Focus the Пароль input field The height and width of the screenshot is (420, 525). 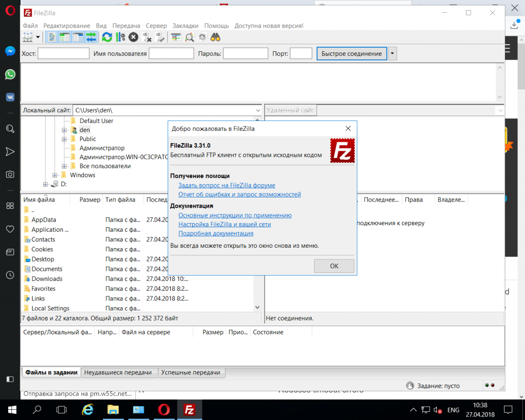pos(246,53)
